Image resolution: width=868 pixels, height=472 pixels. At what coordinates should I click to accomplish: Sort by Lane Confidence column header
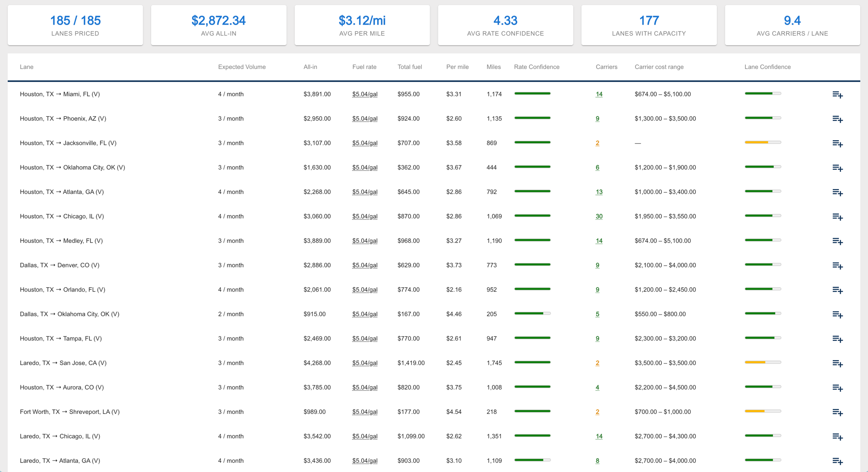[x=768, y=67]
